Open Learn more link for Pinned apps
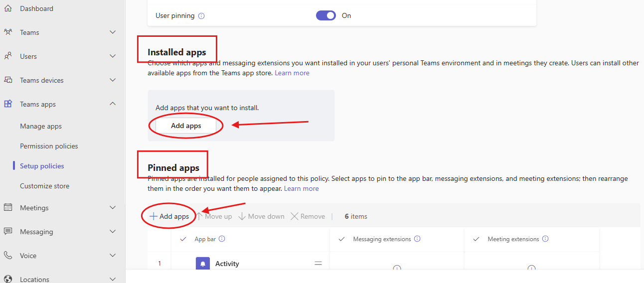Image resolution: width=644 pixels, height=283 pixels. tap(301, 189)
